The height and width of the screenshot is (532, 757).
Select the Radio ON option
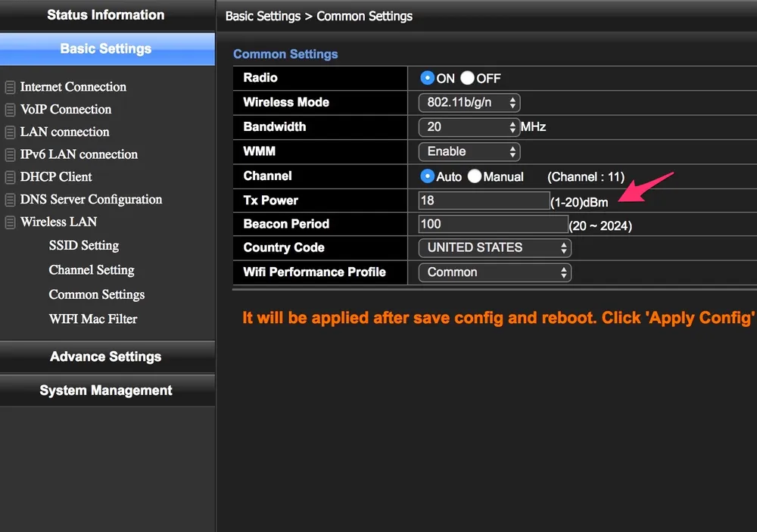(427, 78)
